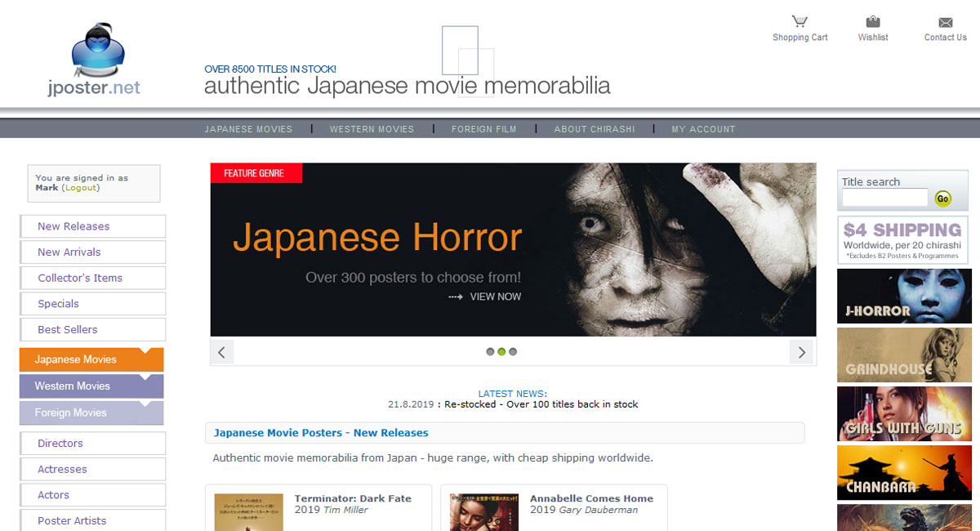This screenshot has width=980, height=531.
Task: Open the Shopping Cart icon
Action: [x=800, y=21]
